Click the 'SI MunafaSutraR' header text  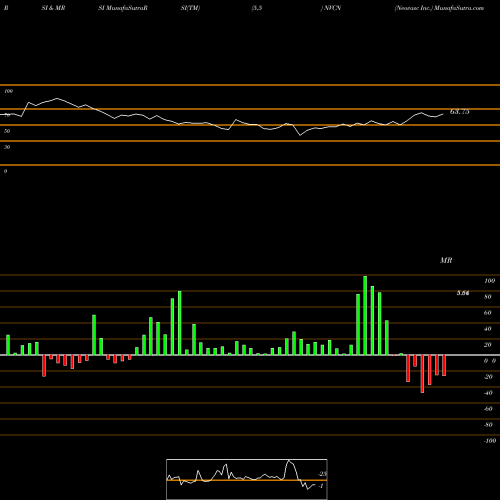pos(123,8)
